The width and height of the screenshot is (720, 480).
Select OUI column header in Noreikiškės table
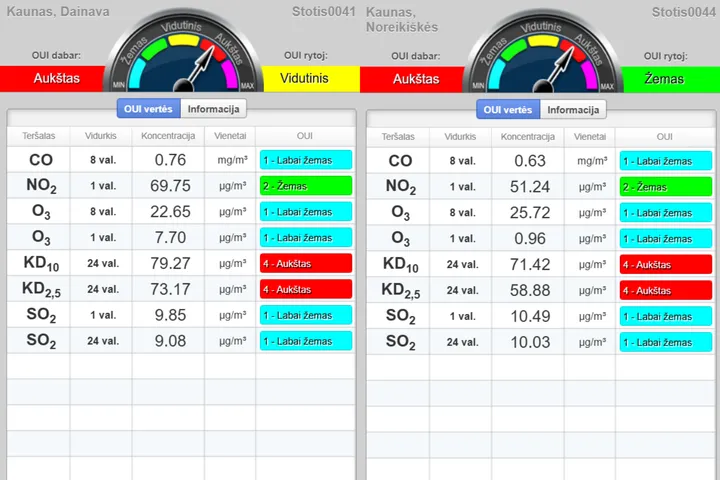tap(664, 137)
